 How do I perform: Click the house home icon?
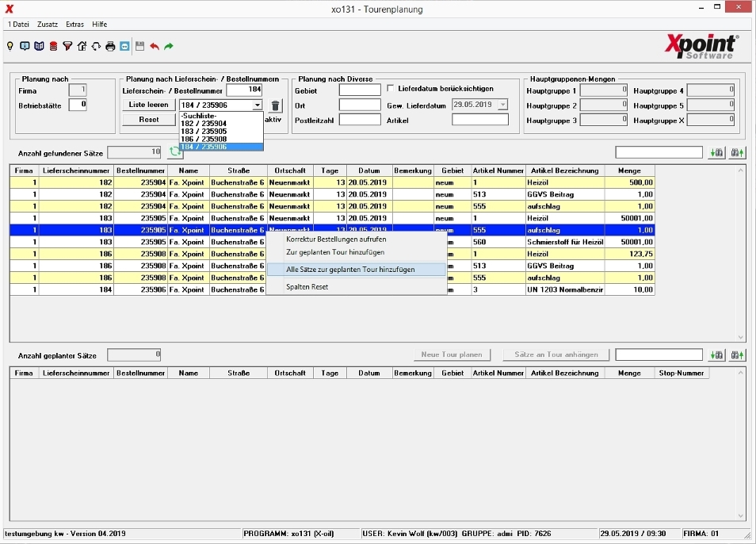pos(82,46)
